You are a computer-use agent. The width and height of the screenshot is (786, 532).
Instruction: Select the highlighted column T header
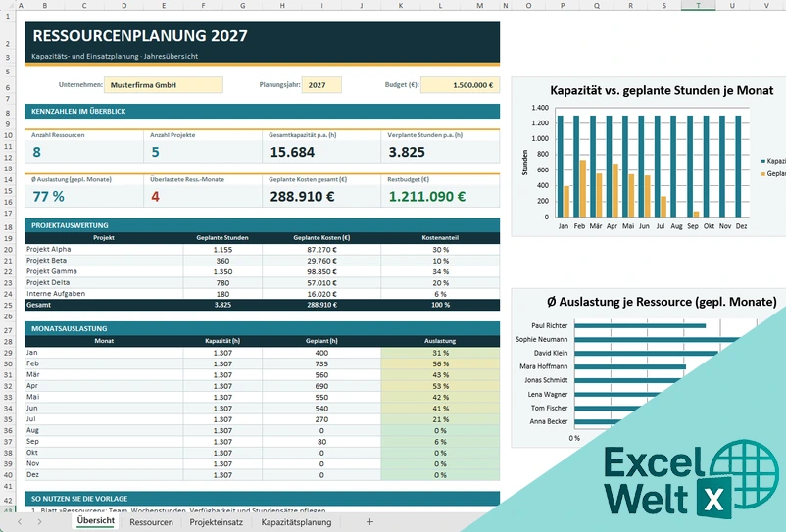pos(698,6)
